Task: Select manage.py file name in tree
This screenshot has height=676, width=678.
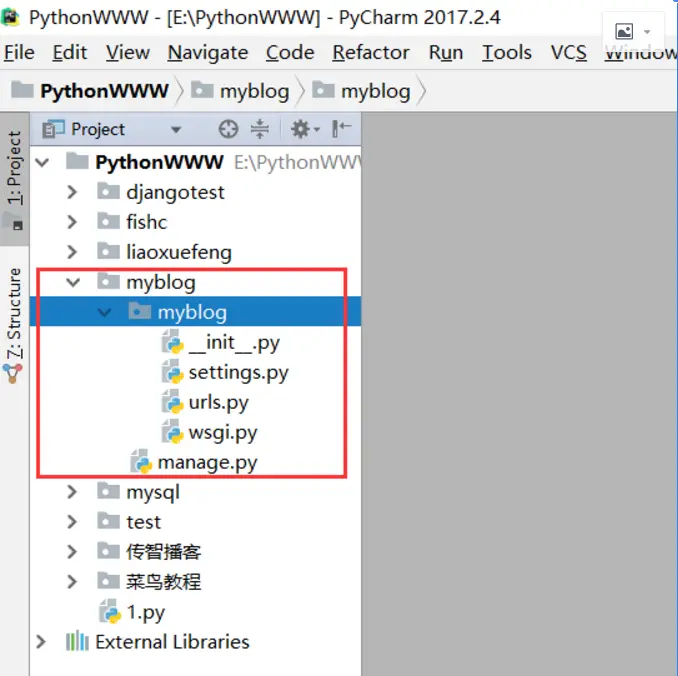Action: pos(208,462)
